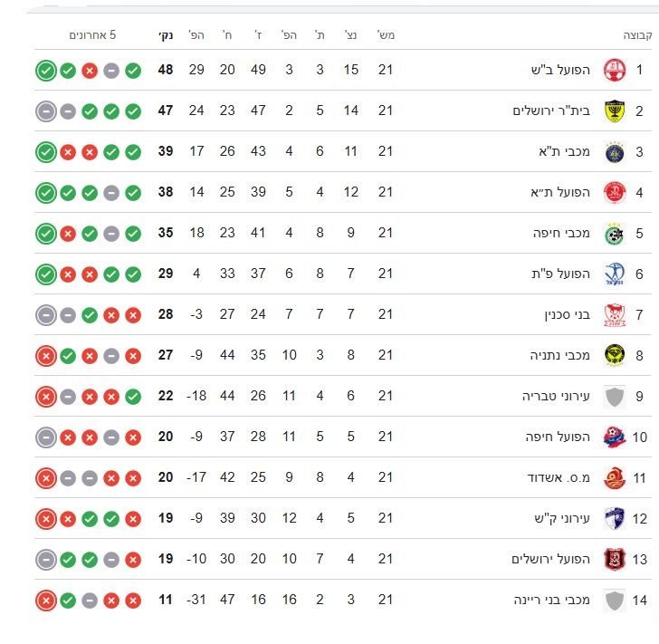Screen dimensions: 659x644
Task: Click the מ.ס. אשדוד team crest icon
Action: click(615, 477)
